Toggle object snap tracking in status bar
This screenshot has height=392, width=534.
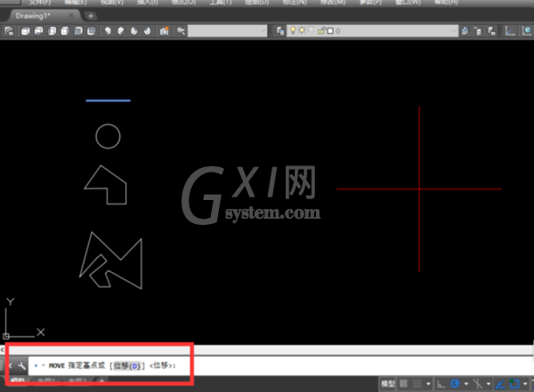500,384
